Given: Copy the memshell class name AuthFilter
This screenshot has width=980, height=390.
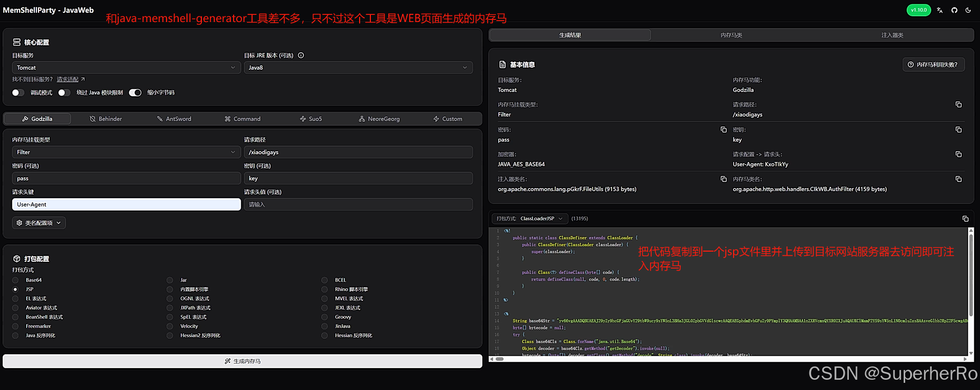Looking at the screenshot, I should click(x=958, y=179).
